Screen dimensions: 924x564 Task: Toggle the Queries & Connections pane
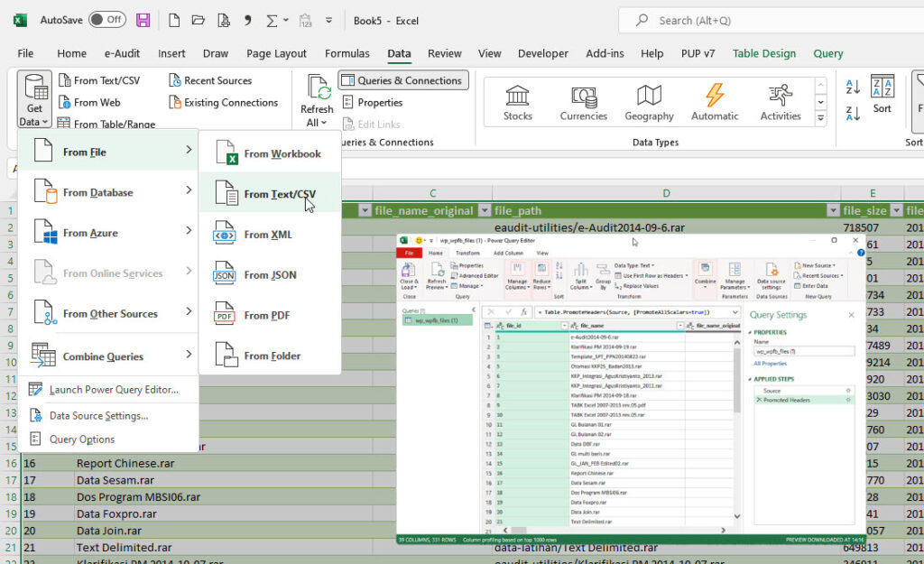[x=402, y=79]
